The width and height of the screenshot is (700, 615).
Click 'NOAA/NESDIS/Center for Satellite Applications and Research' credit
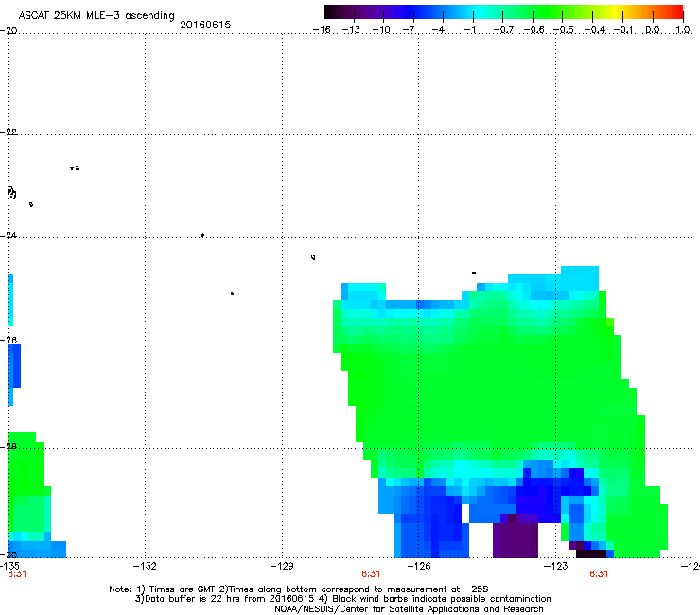pos(409,608)
